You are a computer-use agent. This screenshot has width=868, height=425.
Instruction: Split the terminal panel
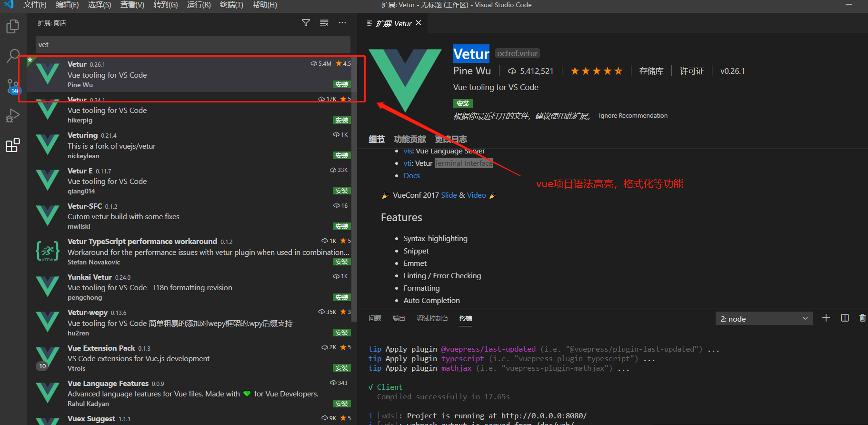[x=845, y=318]
